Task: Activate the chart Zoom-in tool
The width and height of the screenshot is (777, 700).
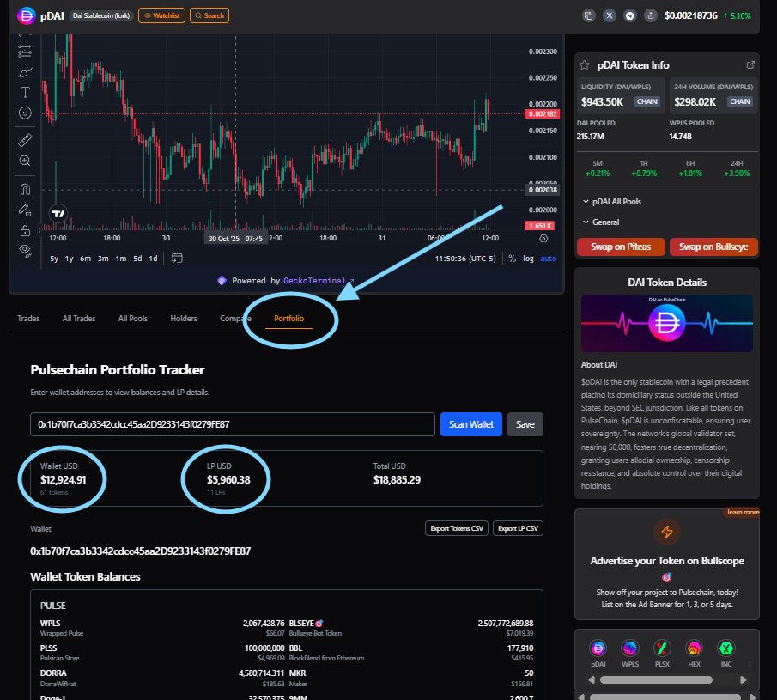Action: [x=25, y=161]
